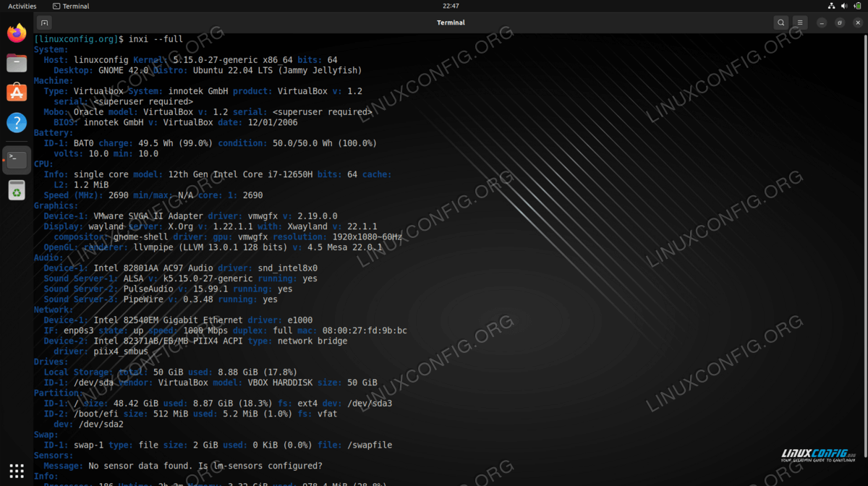
Task: Click the 'enp0s3' interface name
Action: (x=79, y=331)
